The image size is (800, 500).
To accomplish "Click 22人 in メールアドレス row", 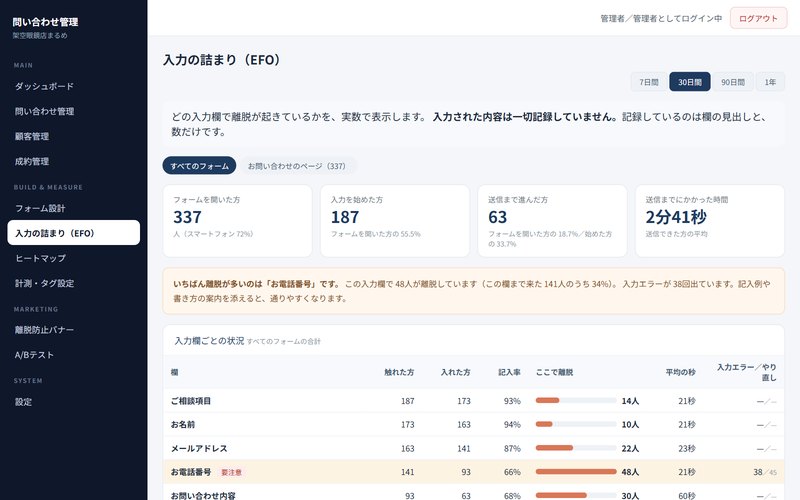I will pos(630,448).
